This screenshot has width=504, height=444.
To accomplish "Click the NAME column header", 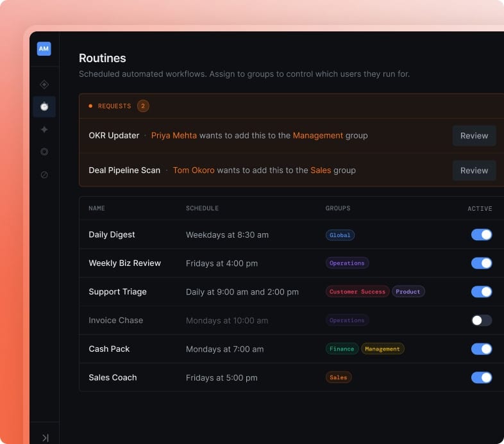I will pos(97,208).
